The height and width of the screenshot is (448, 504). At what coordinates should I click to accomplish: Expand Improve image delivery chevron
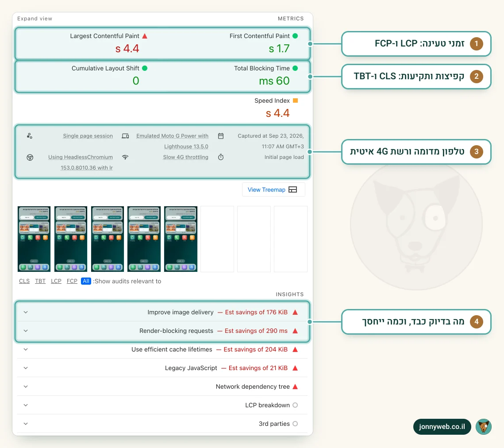pyautogui.click(x=26, y=312)
